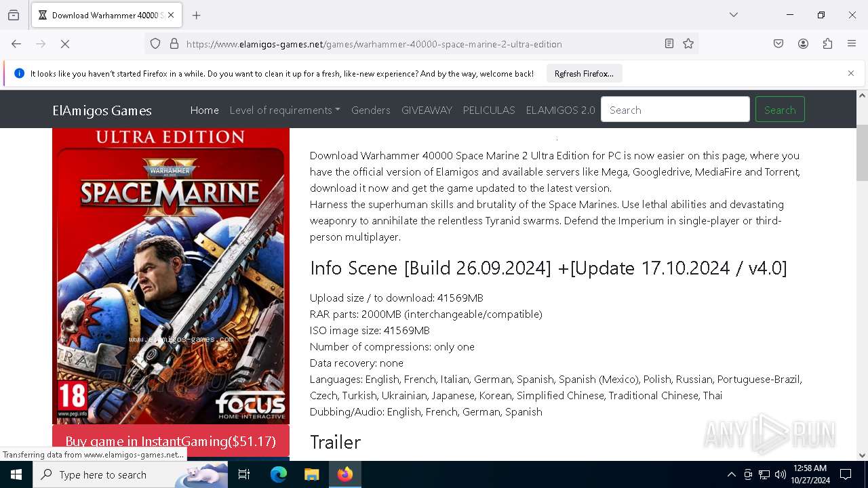Open tracking protection shield icon
The image size is (868, 488).
pyautogui.click(x=155, y=44)
